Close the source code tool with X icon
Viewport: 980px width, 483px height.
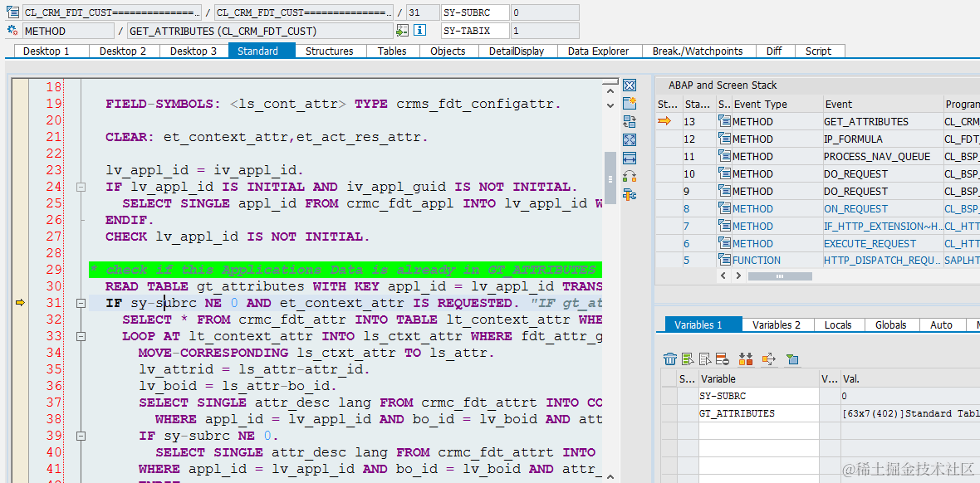click(x=630, y=85)
